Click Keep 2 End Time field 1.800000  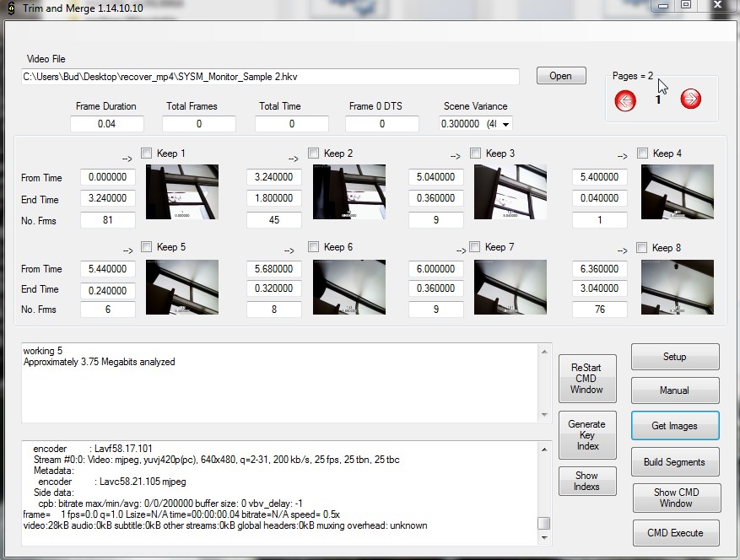click(x=274, y=198)
